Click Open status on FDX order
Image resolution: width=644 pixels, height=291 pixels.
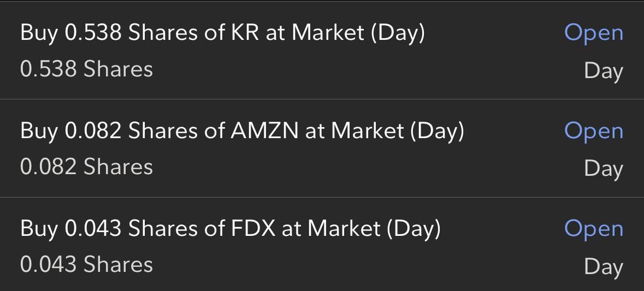coord(593,229)
